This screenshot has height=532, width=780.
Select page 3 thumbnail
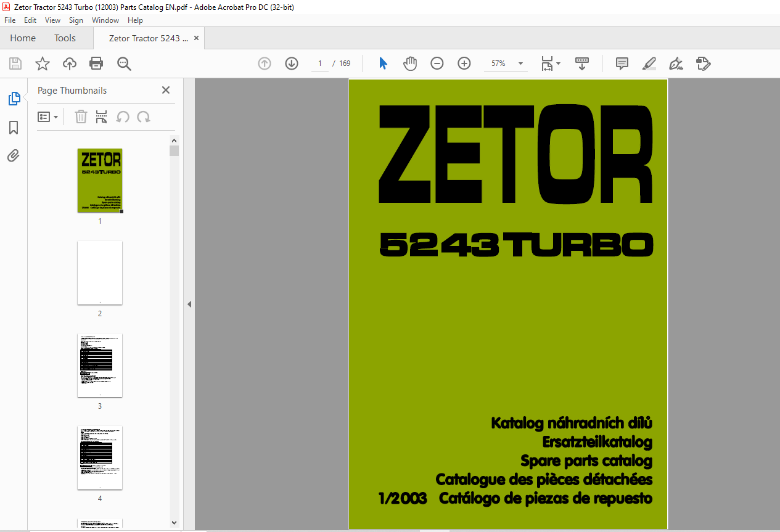click(100, 365)
